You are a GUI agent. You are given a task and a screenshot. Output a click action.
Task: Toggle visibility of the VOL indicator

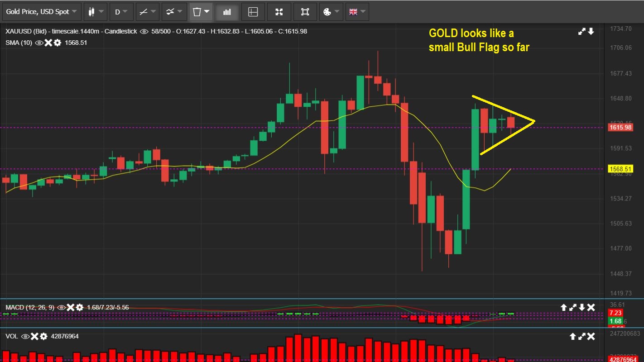click(x=25, y=337)
